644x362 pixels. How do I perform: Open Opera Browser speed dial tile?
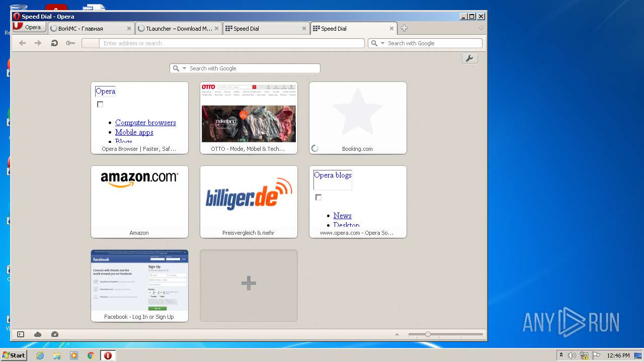click(x=139, y=118)
